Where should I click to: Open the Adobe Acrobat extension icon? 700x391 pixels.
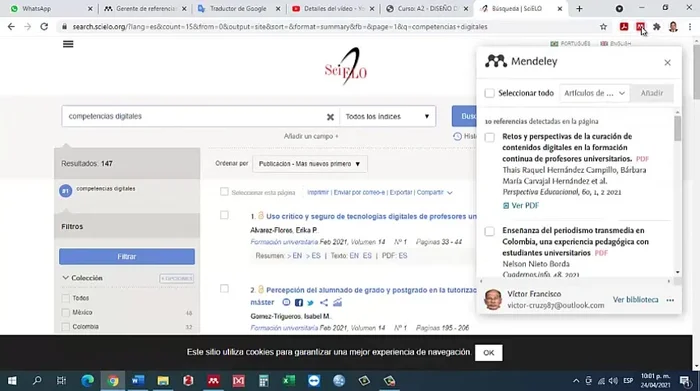(624, 27)
